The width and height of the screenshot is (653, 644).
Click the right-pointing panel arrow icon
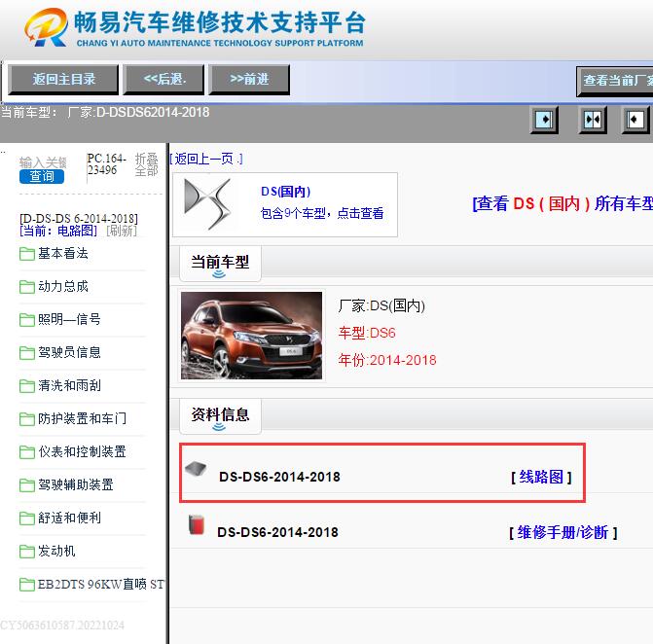[x=544, y=120]
